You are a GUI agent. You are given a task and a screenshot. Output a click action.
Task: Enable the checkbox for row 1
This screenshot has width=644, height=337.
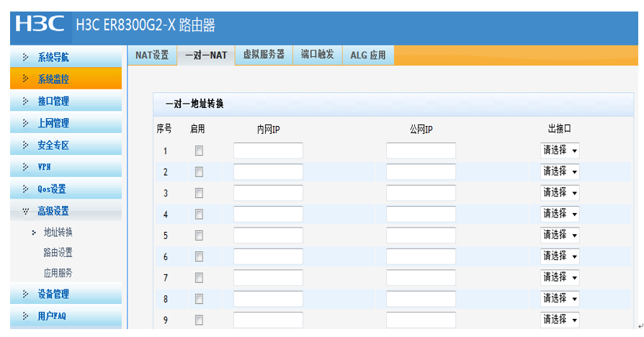click(x=199, y=150)
